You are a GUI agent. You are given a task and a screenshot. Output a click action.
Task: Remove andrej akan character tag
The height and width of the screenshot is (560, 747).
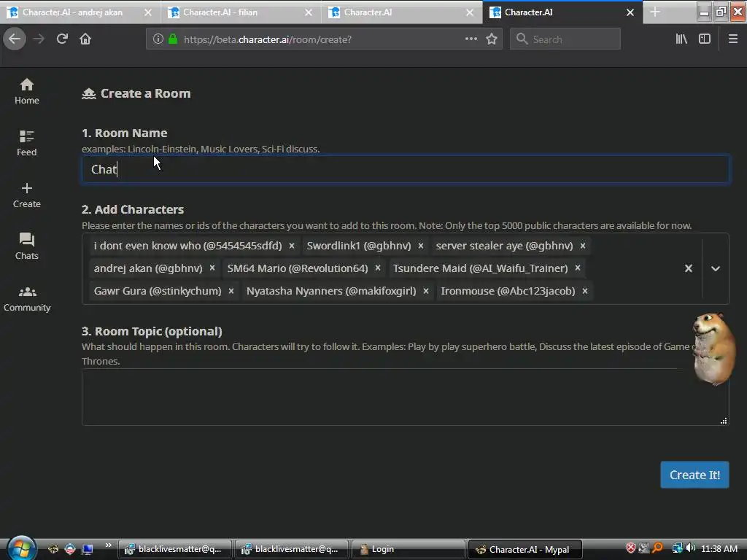(x=212, y=268)
